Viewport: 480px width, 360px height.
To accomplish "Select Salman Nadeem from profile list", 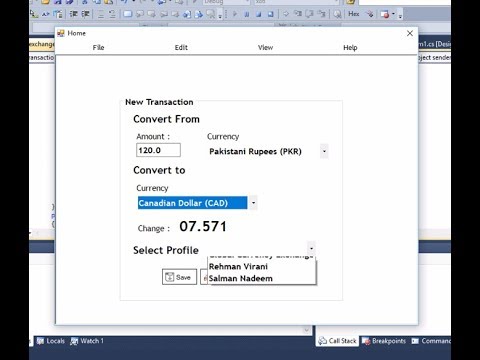I will (x=261, y=278).
